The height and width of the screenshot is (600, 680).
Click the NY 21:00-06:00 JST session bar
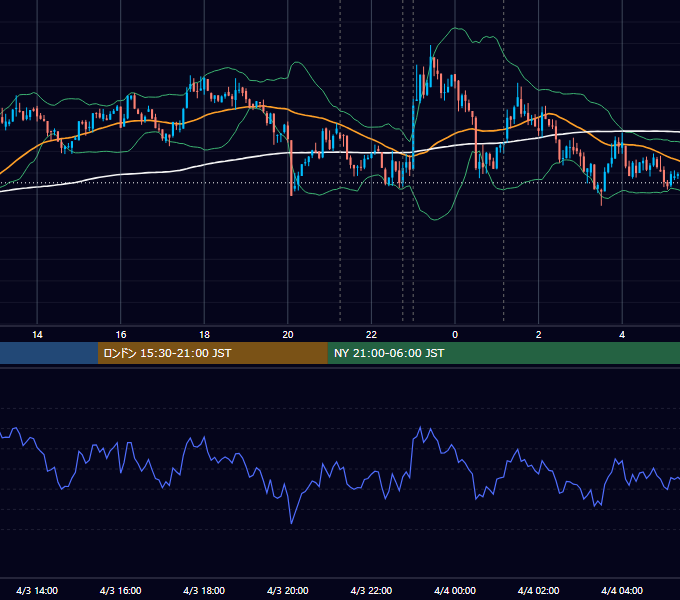click(503, 353)
